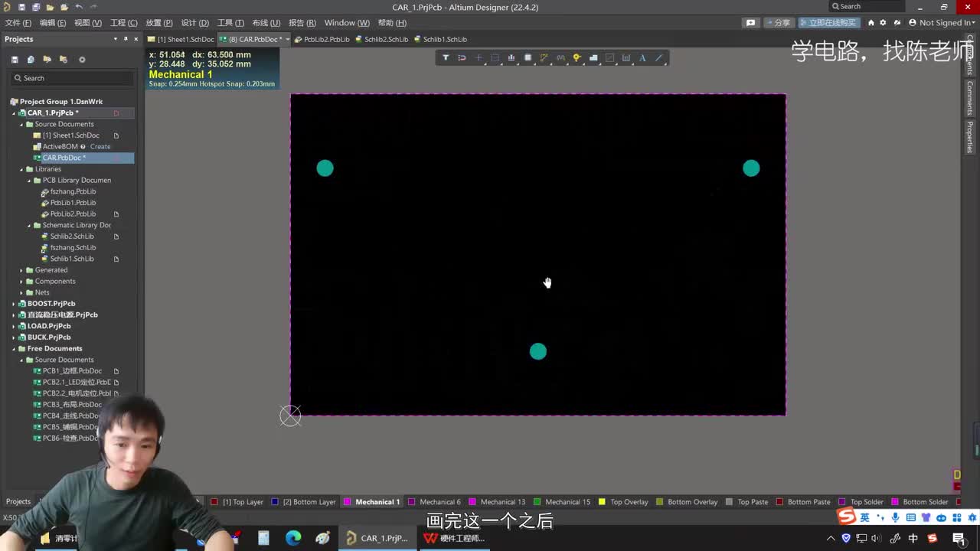Select the filter tool in the active bar

[x=446, y=57]
